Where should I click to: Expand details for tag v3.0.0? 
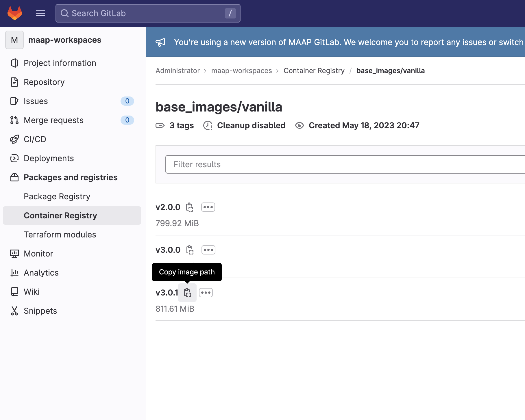point(208,250)
